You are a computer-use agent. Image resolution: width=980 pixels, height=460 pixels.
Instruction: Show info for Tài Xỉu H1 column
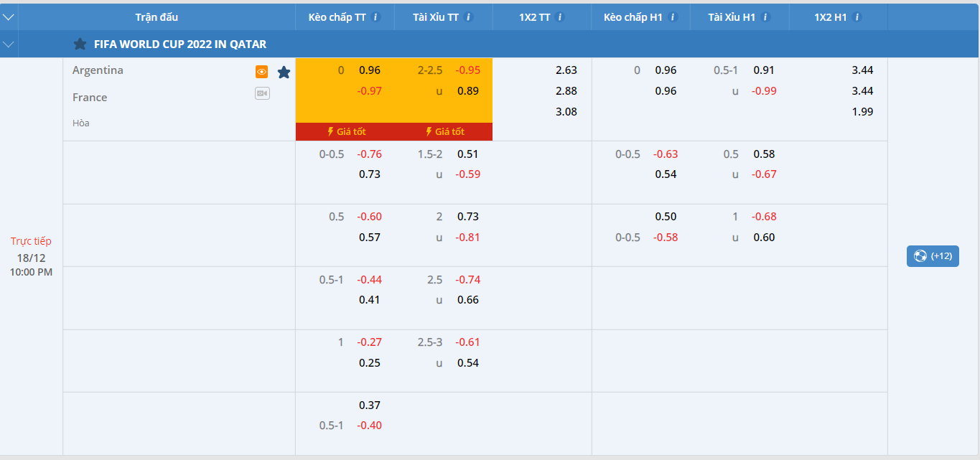click(765, 17)
